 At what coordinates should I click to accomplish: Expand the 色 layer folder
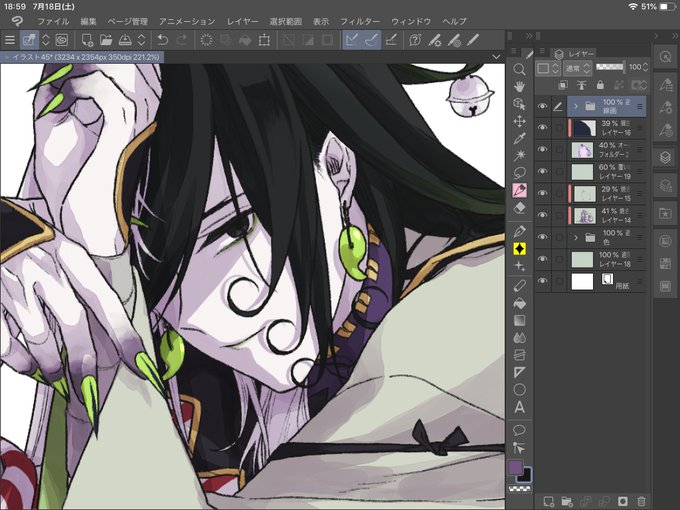coord(575,237)
